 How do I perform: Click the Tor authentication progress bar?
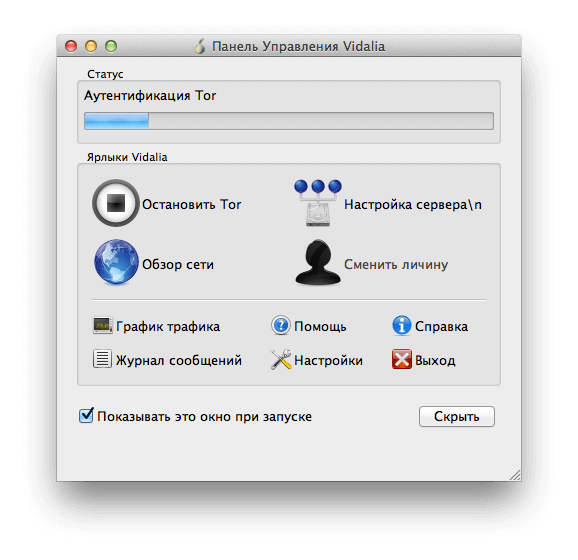tap(289, 121)
